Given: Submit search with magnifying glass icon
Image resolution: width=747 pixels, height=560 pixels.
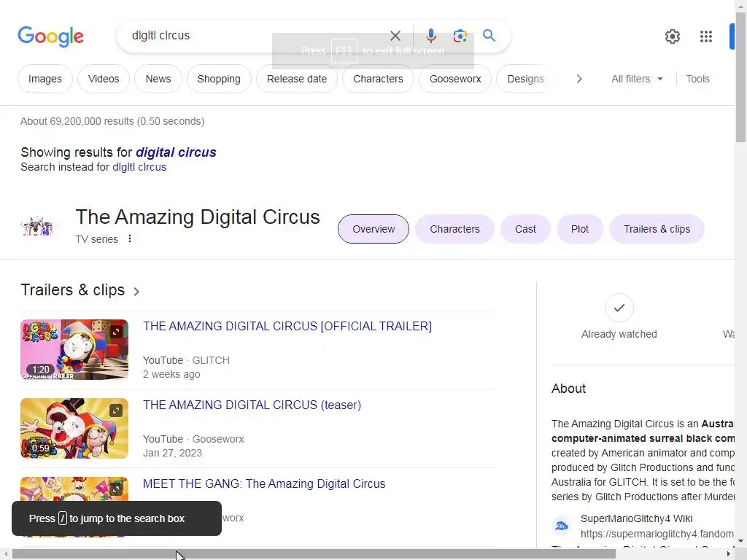Looking at the screenshot, I should coord(489,35).
